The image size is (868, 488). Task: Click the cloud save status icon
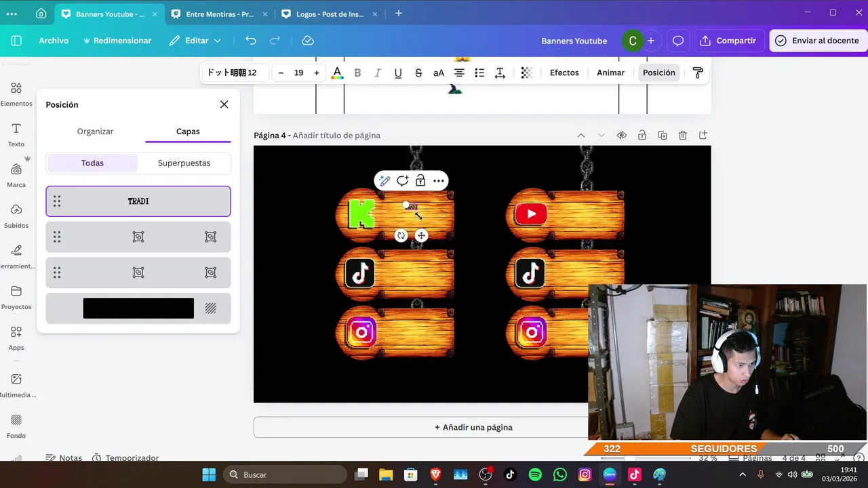pyautogui.click(x=308, y=41)
